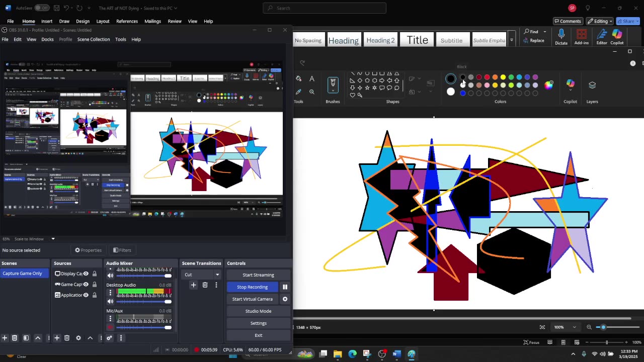The width and height of the screenshot is (644, 362).
Task: Click Start Virtual Camera button
Action: coord(252,299)
